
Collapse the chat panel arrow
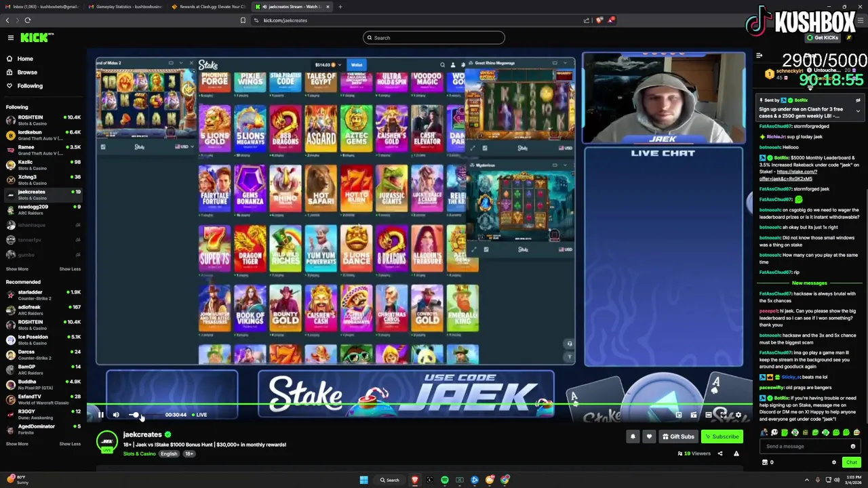(759, 56)
